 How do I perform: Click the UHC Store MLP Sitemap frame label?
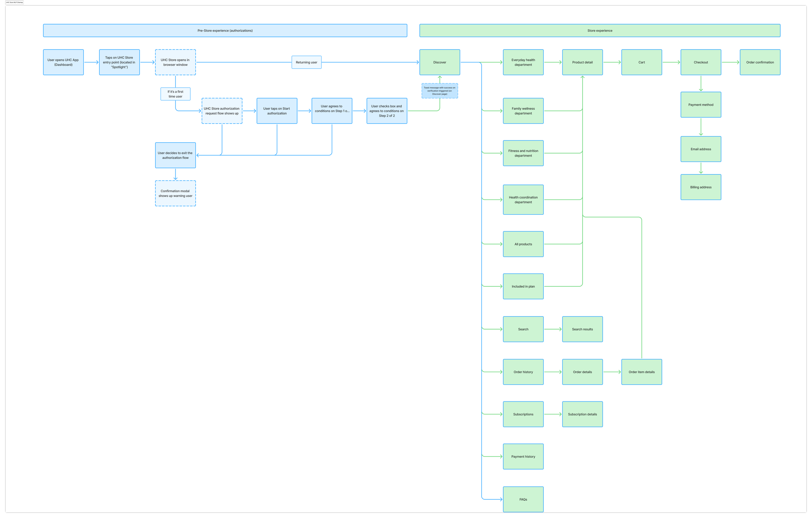tap(15, 2)
